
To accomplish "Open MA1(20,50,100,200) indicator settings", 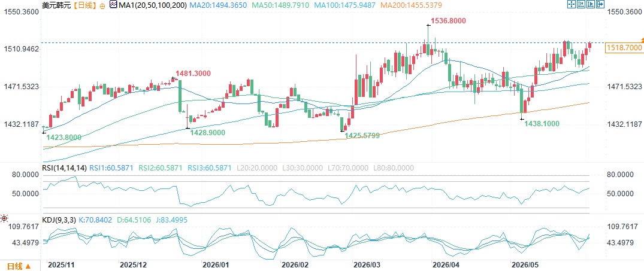I will (152, 5).
